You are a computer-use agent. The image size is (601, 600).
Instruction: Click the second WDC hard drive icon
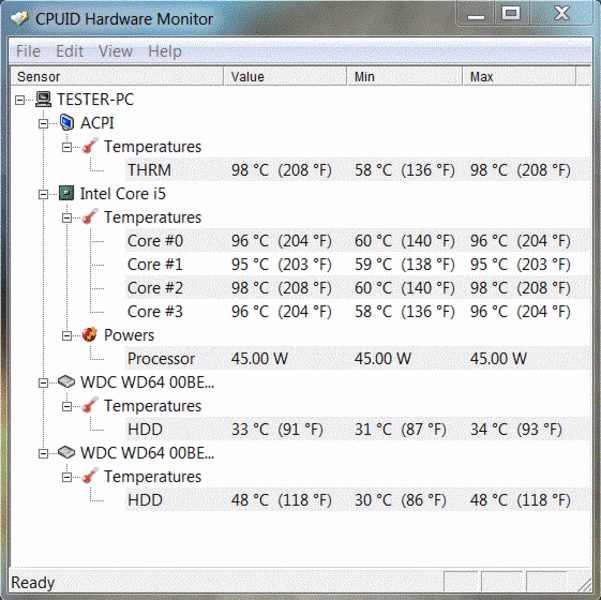(x=66, y=452)
